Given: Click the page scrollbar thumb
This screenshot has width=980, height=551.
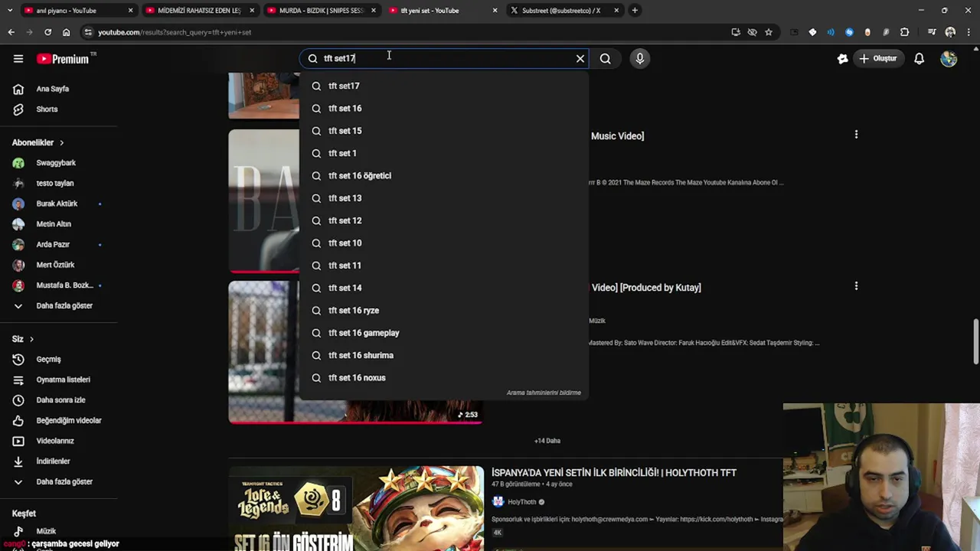Looking at the screenshot, I should pyautogui.click(x=975, y=342).
